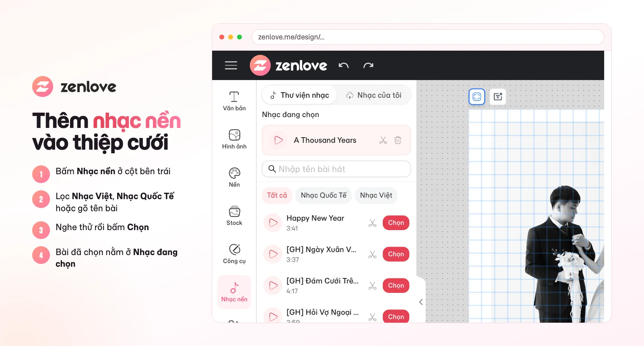The height and width of the screenshot is (346, 644).
Task: Open the hamburger menu
Action: click(x=231, y=66)
